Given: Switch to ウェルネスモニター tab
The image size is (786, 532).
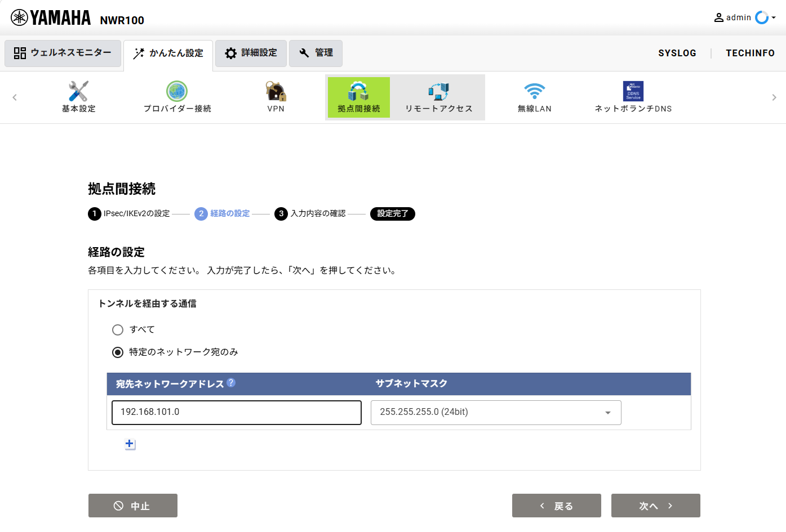Looking at the screenshot, I should [x=63, y=53].
